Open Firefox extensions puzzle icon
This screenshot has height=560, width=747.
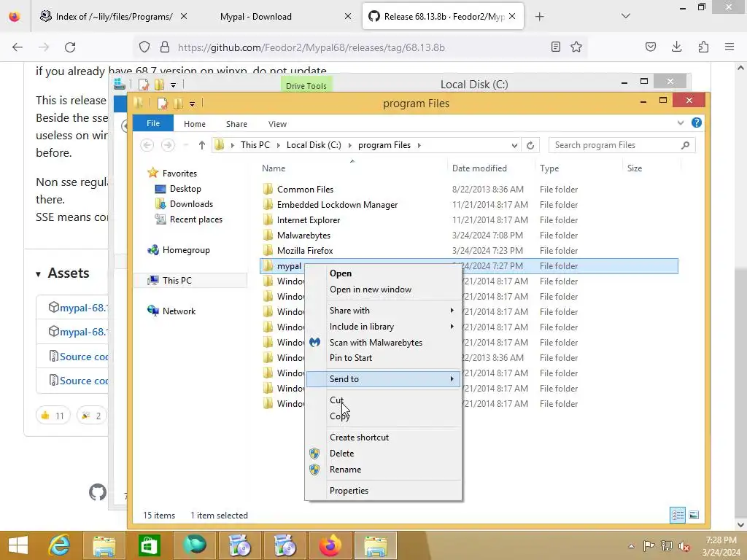coord(703,47)
